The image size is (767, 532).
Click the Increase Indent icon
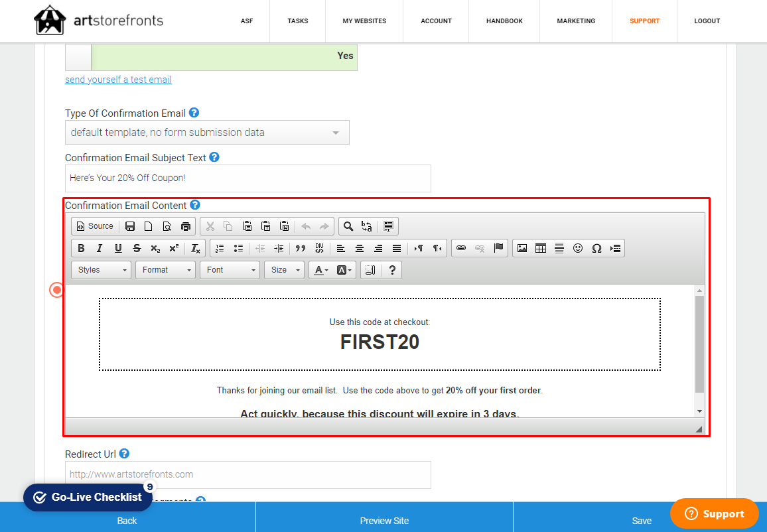pos(279,248)
